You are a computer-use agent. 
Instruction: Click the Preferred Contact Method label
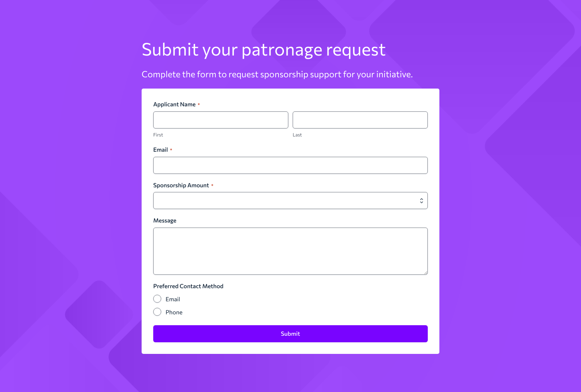pos(188,286)
